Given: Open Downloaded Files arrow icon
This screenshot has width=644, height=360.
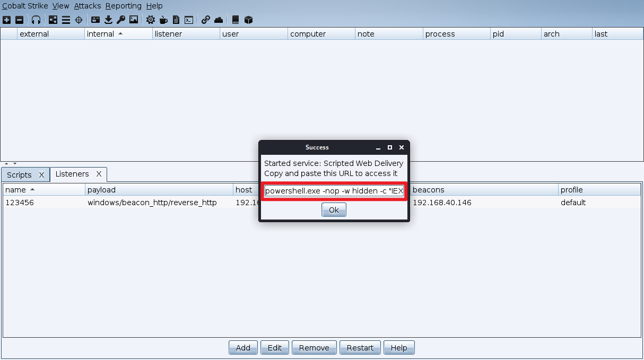Looking at the screenshot, I should [x=108, y=20].
